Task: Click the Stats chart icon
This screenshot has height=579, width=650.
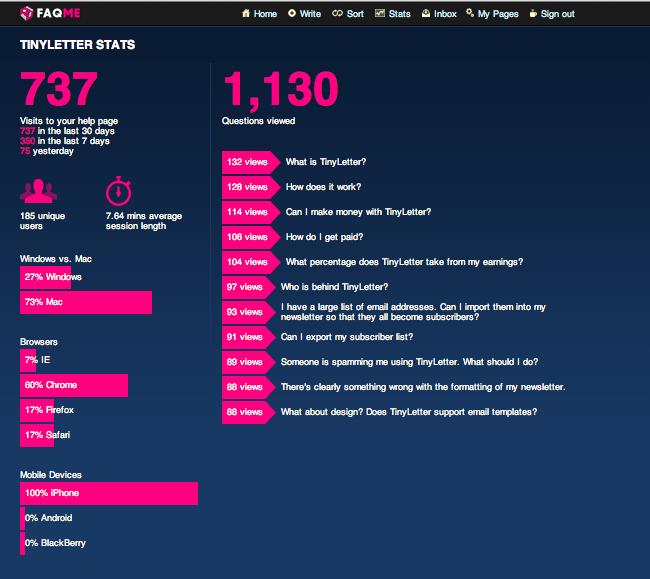Action: pos(380,13)
